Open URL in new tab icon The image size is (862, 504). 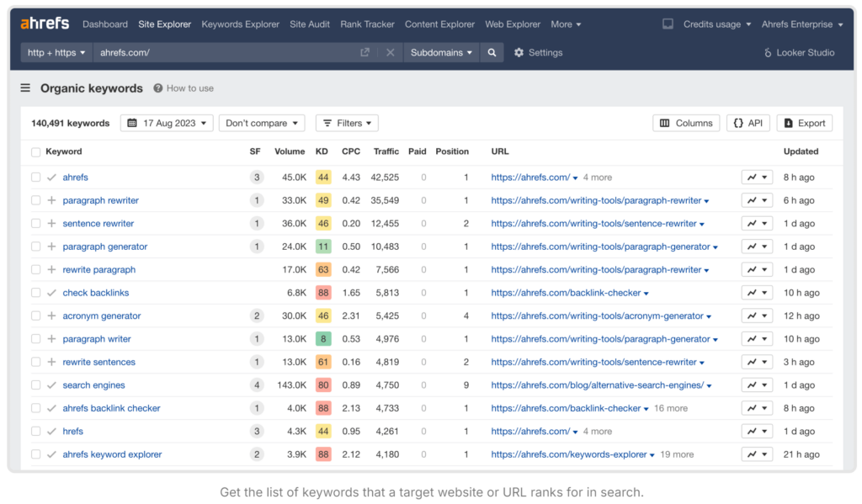365,52
